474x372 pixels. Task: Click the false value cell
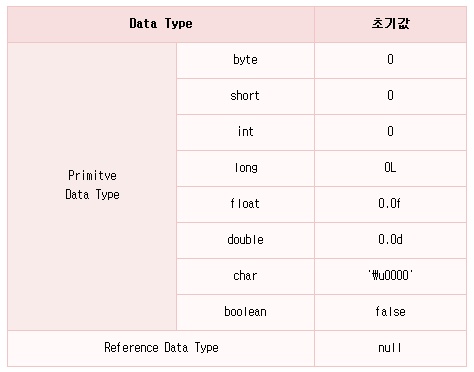[390, 312]
